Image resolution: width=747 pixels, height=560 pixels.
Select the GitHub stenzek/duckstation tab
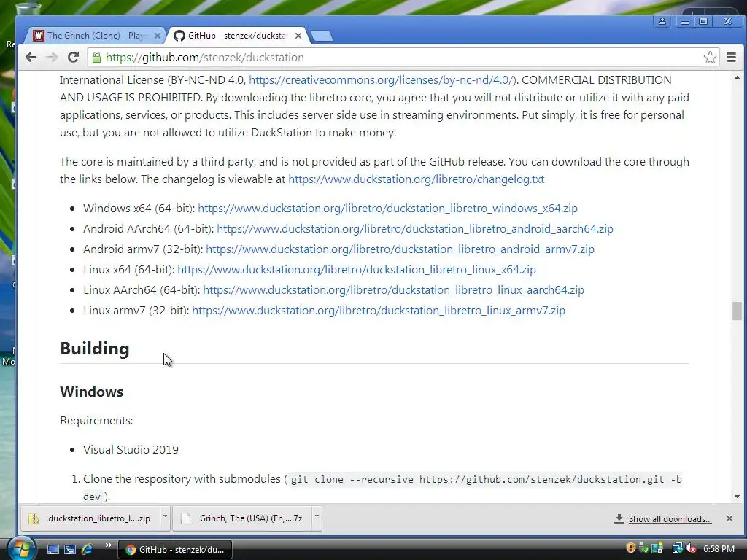[237, 36]
